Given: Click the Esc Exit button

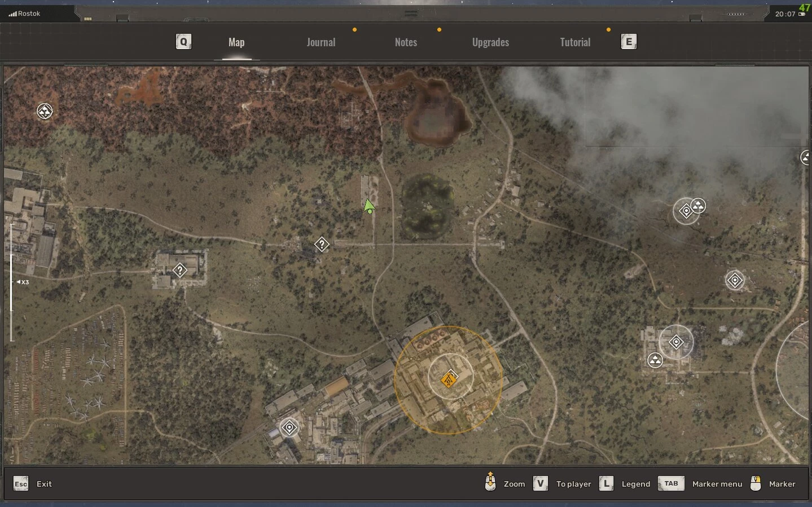Looking at the screenshot, I should 33,484.
